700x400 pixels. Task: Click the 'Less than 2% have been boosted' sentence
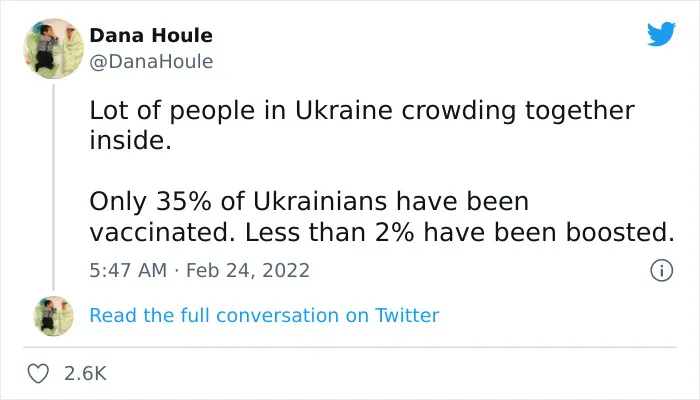pos(459,232)
